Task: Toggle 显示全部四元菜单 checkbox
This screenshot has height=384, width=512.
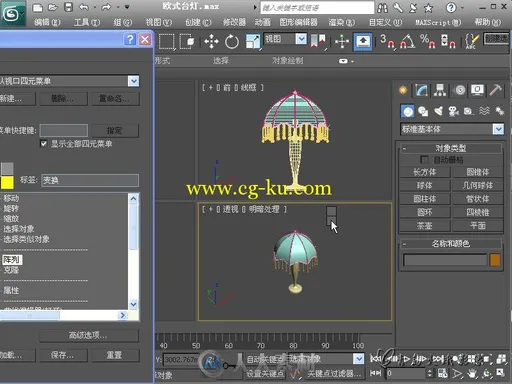Action: (x=44, y=144)
